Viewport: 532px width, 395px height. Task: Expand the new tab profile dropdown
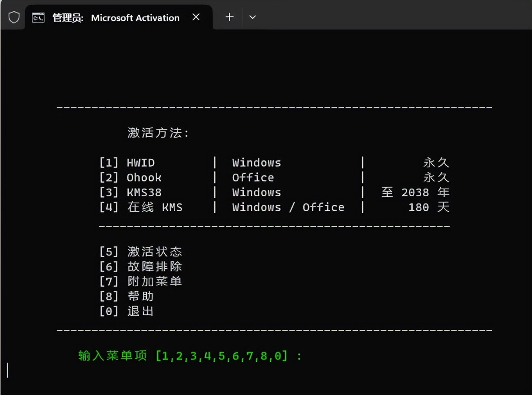click(253, 17)
